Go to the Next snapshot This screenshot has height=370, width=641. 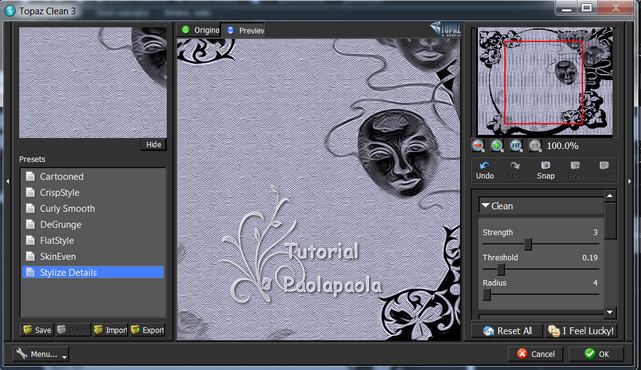[x=604, y=170]
